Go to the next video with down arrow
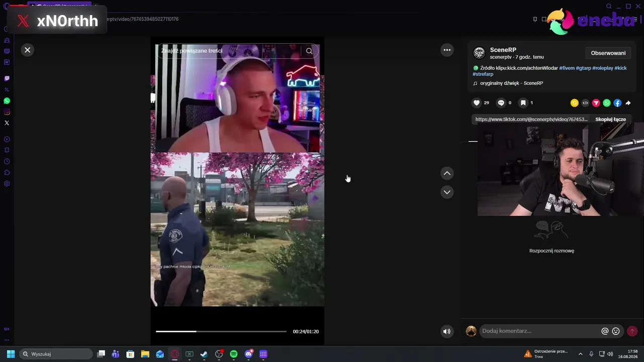 pos(447,192)
